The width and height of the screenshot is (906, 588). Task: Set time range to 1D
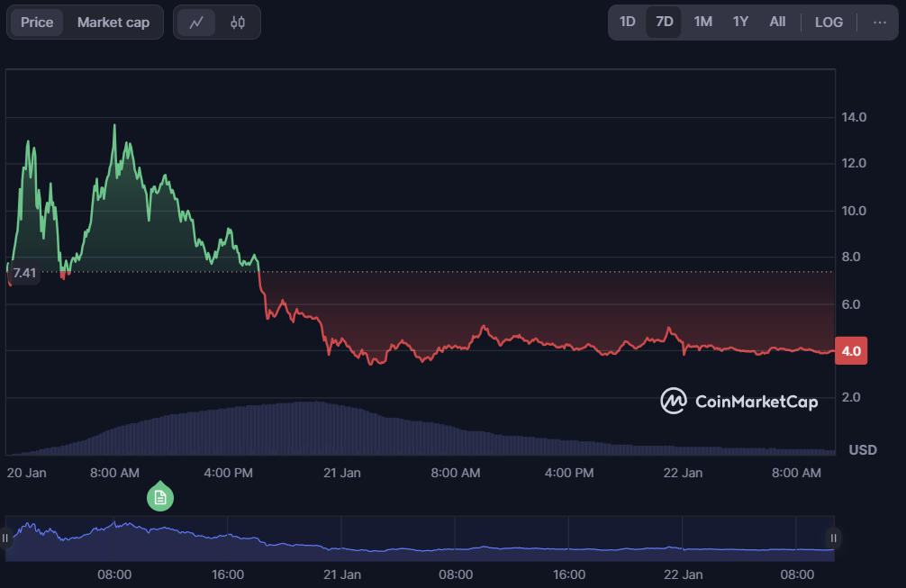point(628,23)
